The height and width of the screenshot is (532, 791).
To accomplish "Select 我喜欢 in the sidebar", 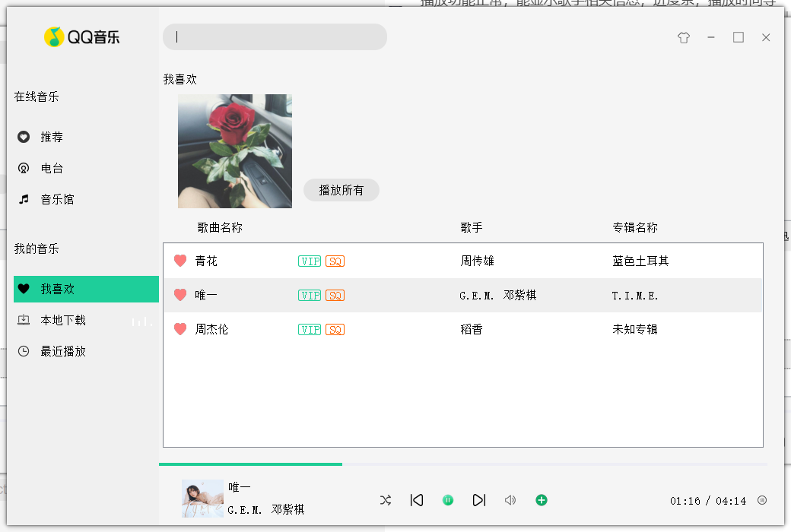I will click(86, 289).
